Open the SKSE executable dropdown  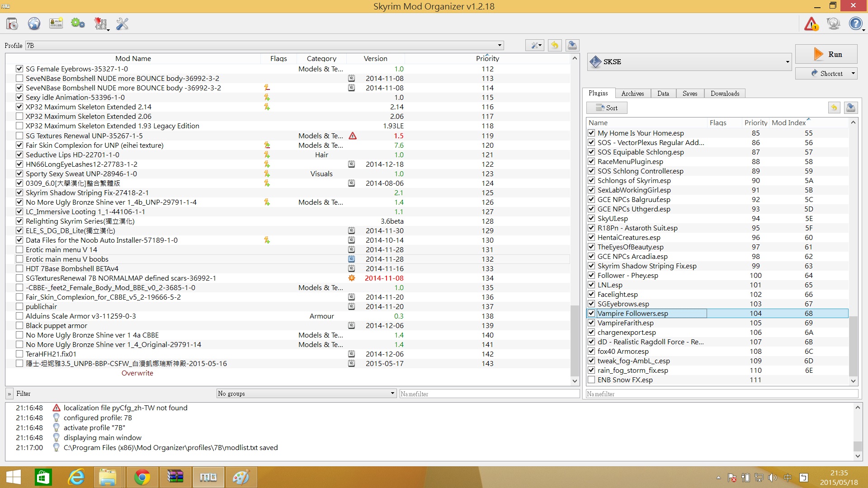tap(689, 61)
